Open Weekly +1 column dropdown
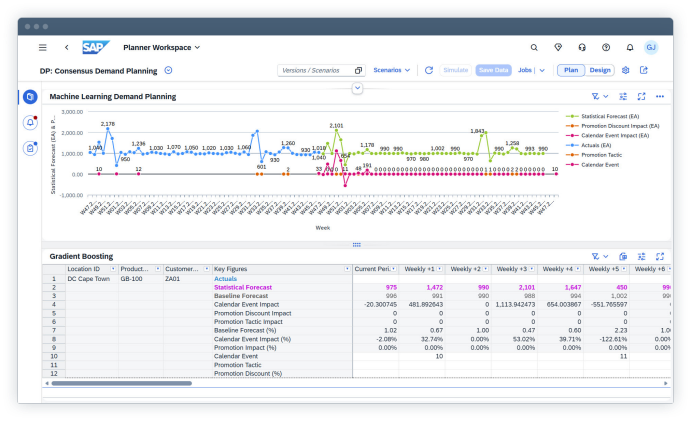Viewport: 691px width, 421px height. point(439,269)
